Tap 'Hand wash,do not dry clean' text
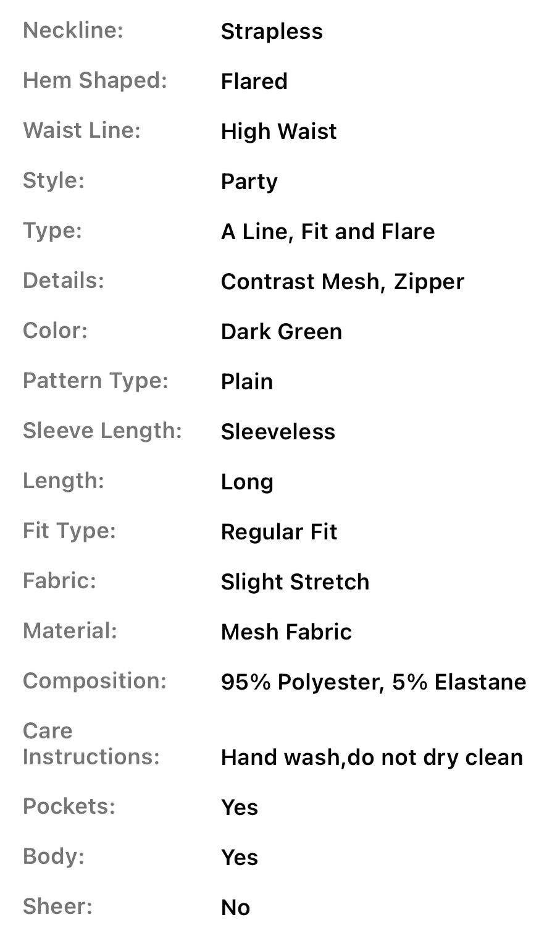This screenshot has width=560, height=933. tap(372, 758)
